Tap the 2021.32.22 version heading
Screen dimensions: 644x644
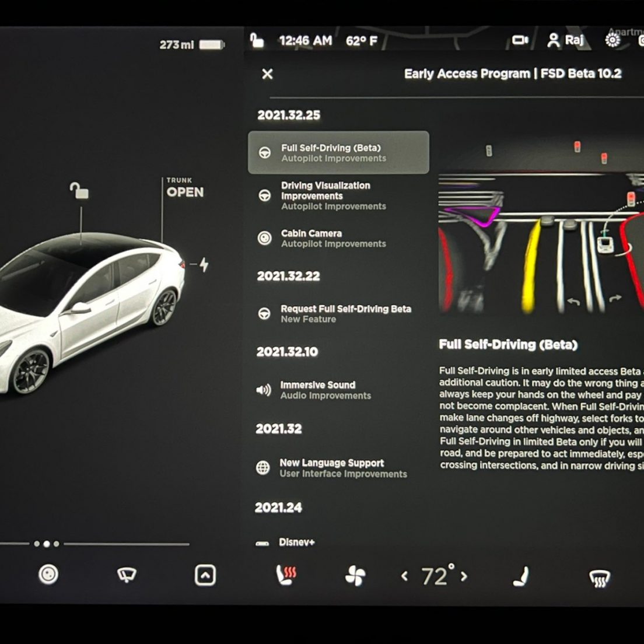(x=288, y=276)
